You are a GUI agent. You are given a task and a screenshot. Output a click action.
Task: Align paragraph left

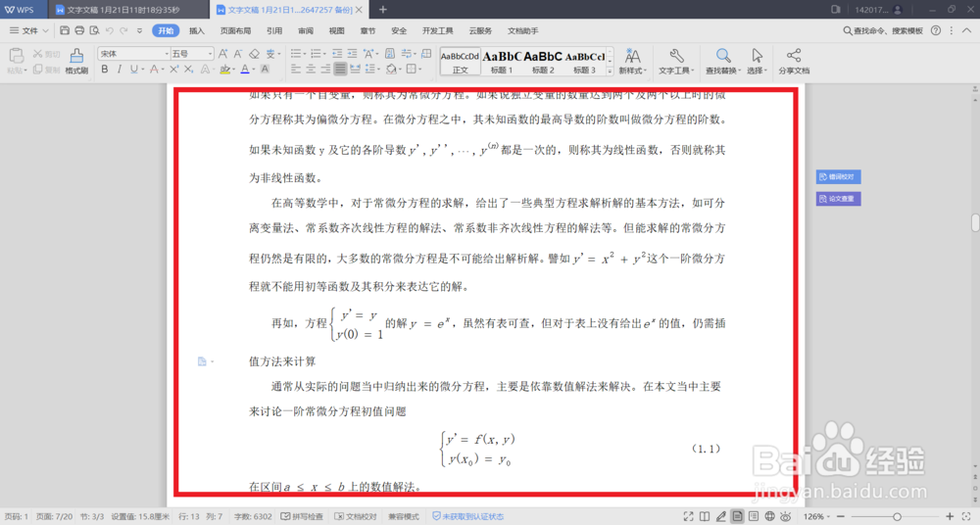(296, 70)
